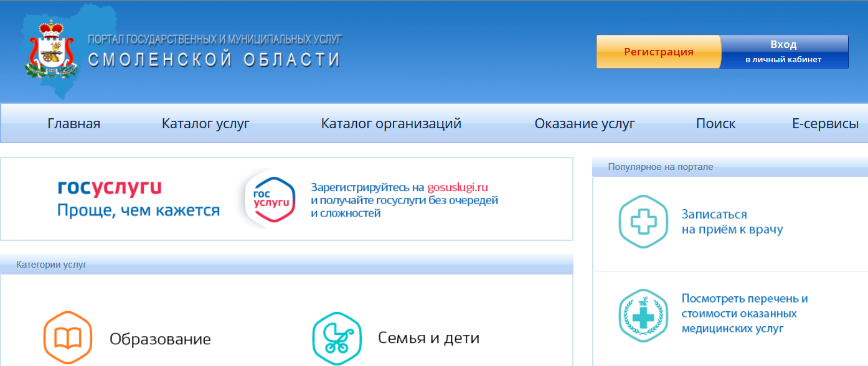The width and height of the screenshot is (868, 366).
Task: Open the Семья и дети stroller icon
Action: [x=336, y=338]
